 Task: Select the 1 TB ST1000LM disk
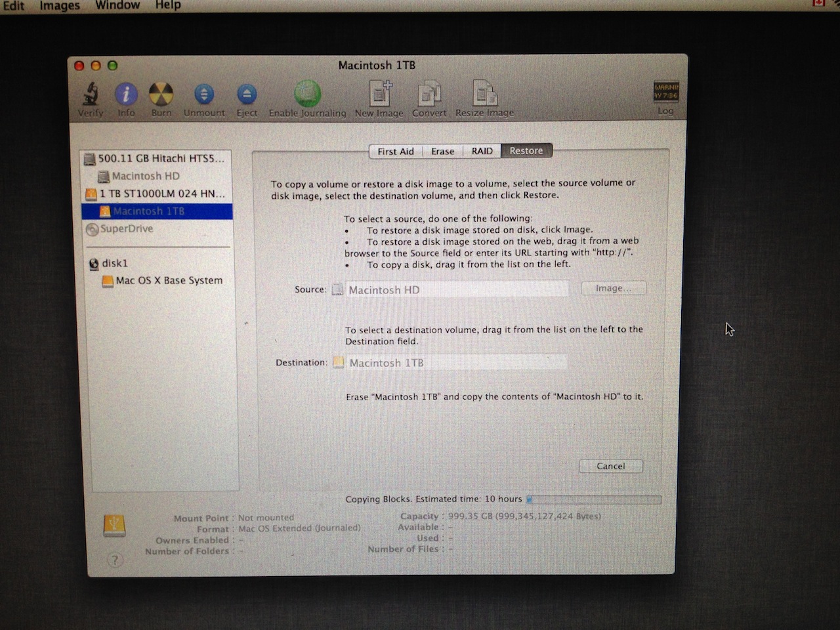tap(156, 194)
